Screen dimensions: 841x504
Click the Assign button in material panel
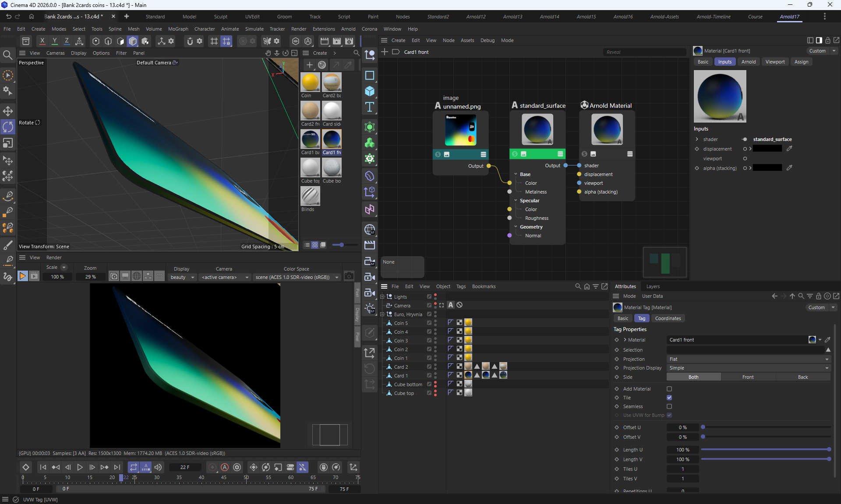coord(801,62)
